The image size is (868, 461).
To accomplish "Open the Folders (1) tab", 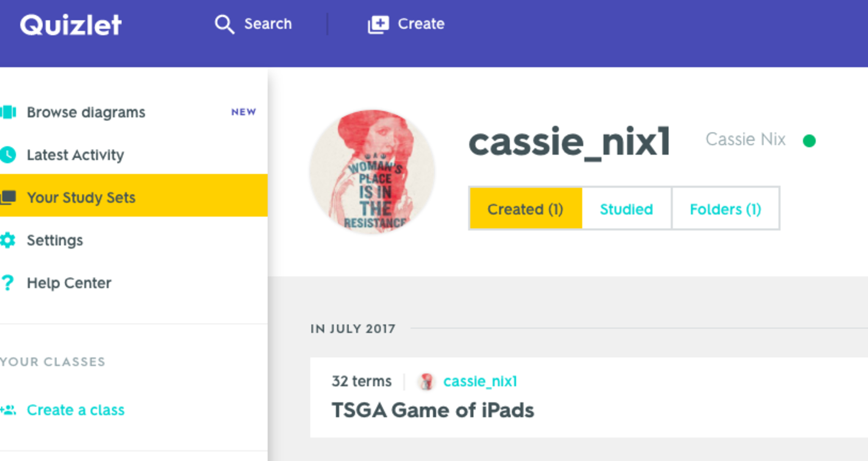I will [x=725, y=209].
